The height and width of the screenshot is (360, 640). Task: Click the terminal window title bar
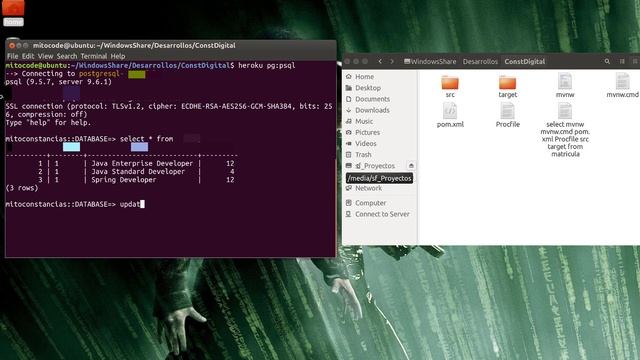coord(171,45)
